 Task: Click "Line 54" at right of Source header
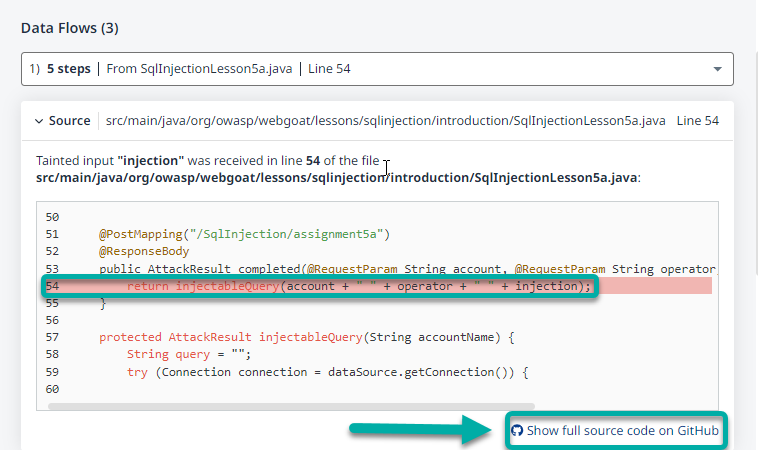coord(697,121)
